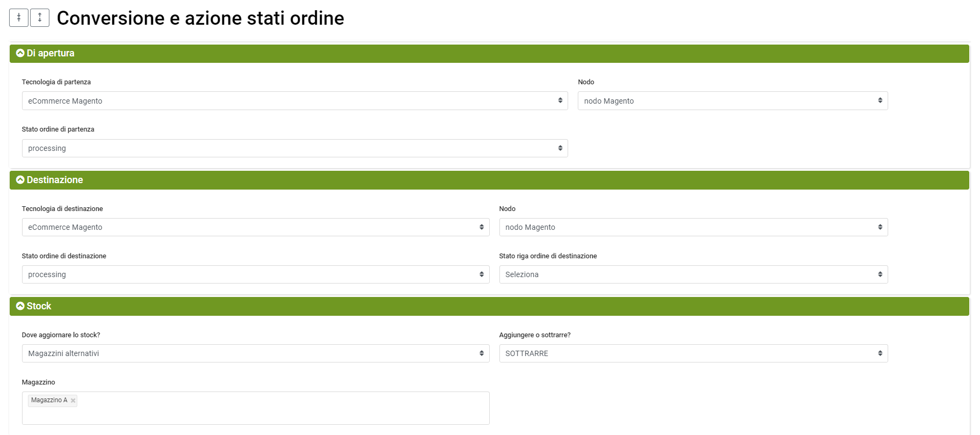Open Stato riga ordine di destinazione dropdown

(x=693, y=274)
